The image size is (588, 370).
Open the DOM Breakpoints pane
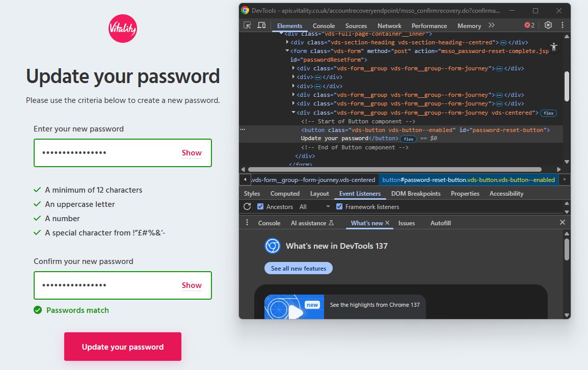(x=416, y=194)
